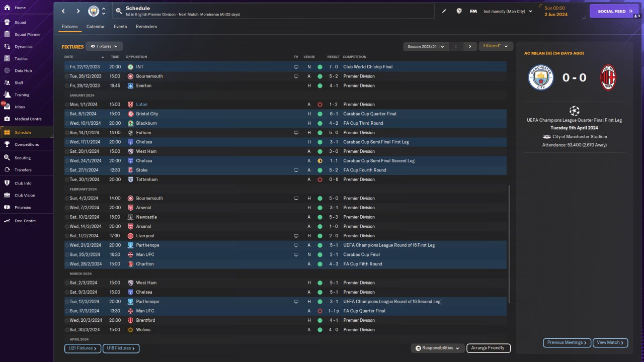Select the Liverpool fixture row
Screen dimensions: 644x362
(285, 236)
